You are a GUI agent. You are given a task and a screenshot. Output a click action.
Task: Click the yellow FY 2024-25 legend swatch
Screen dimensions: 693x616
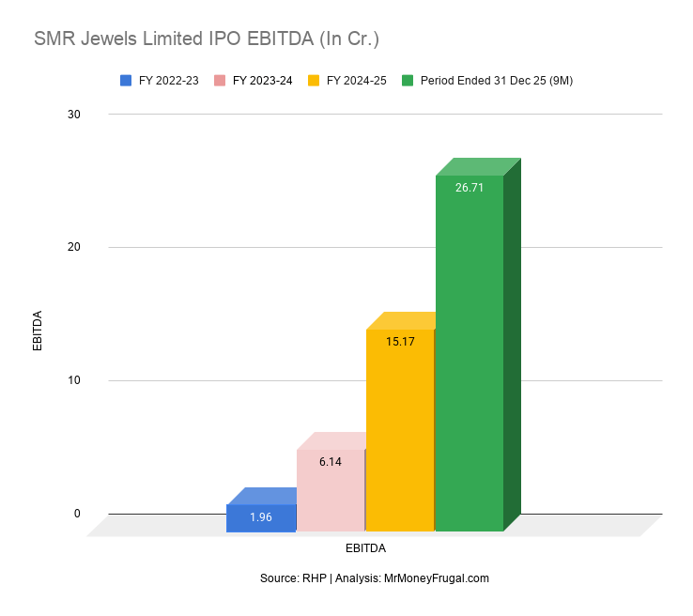coord(314,81)
